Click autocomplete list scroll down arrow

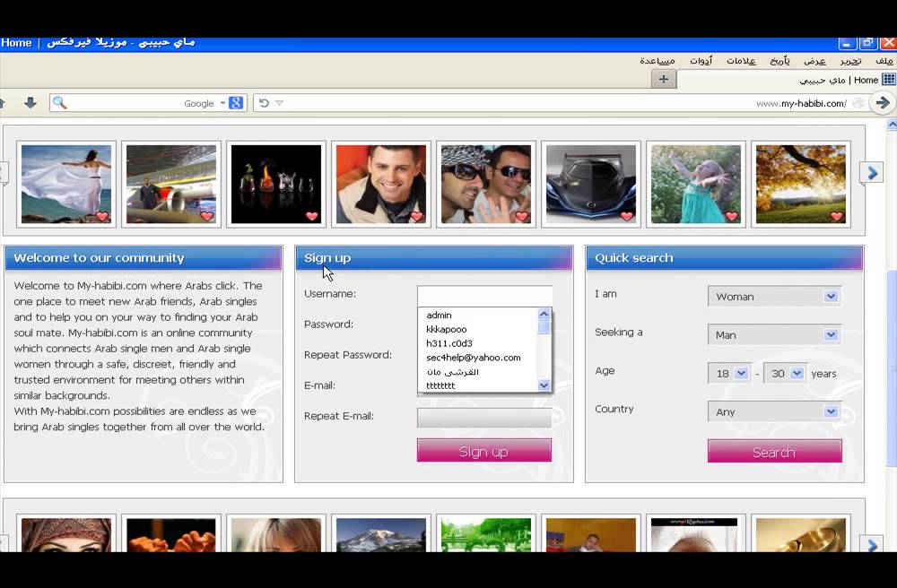[x=544, y=385]
